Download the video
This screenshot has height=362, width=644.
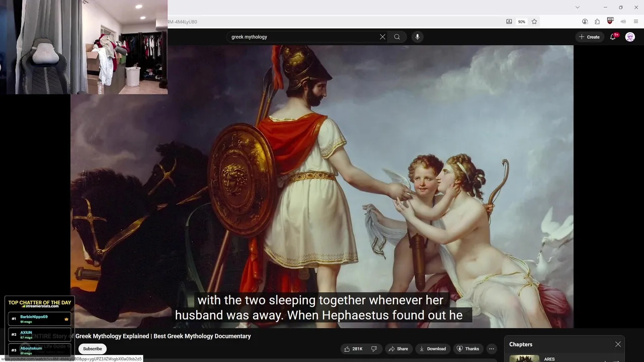[433, 349]
